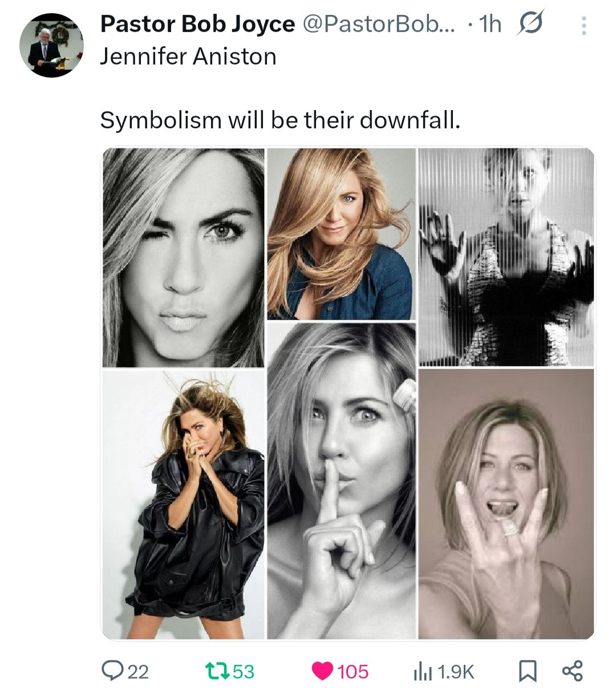Open the color photo with blue denim shirt

click(341, 234)
